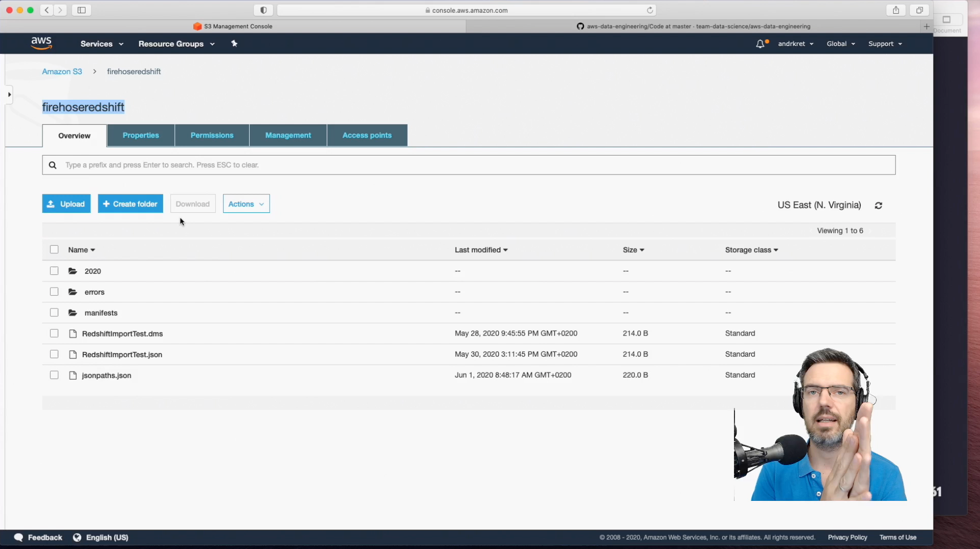
Task: Check the manifests folder checkbox
Action: click(54, 313)
